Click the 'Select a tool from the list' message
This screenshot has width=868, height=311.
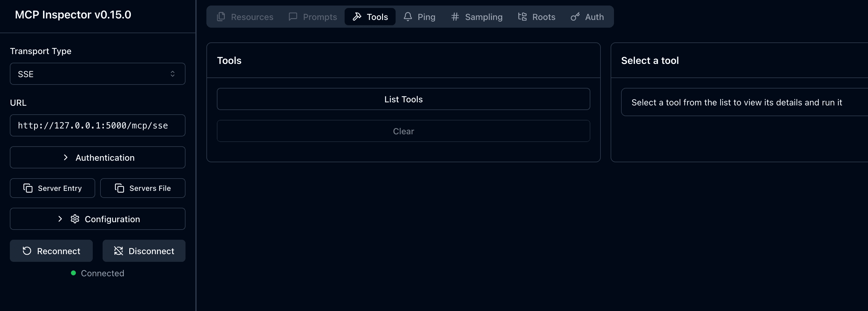tap(737, 102)
